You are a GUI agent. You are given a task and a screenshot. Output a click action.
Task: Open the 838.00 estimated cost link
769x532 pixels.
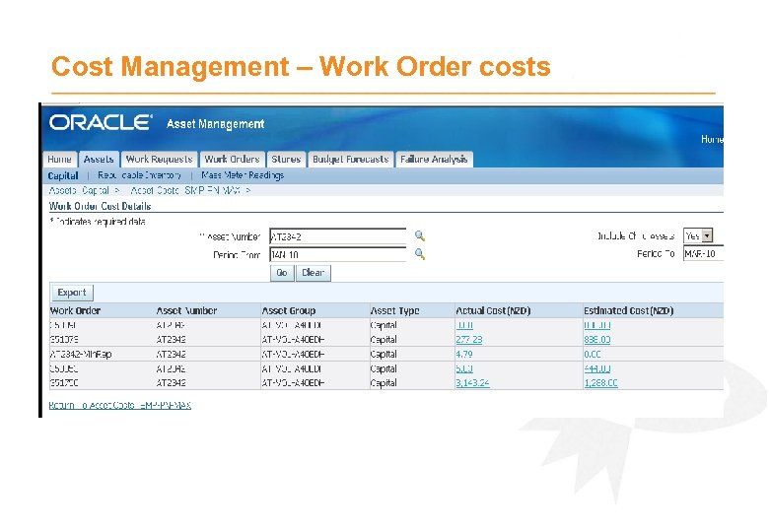[596, 340]
